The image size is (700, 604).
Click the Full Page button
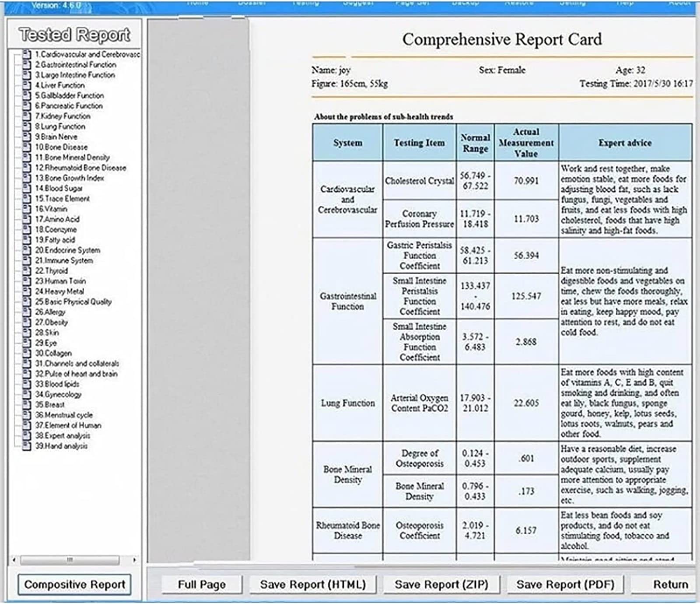click(x=202, y=584)
